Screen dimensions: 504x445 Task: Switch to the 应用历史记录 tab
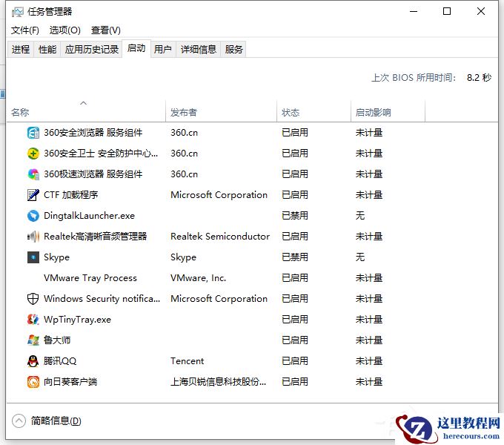click(92, 49)
